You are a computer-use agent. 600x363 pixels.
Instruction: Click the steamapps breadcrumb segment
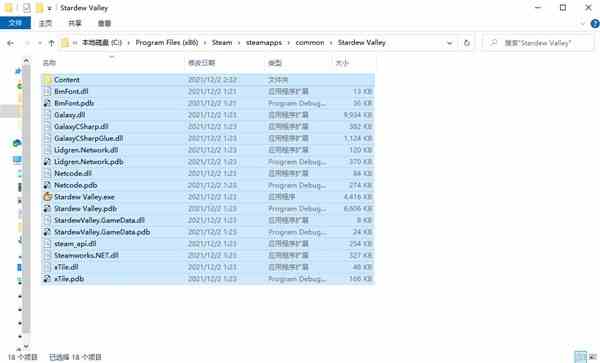[264, 42]
